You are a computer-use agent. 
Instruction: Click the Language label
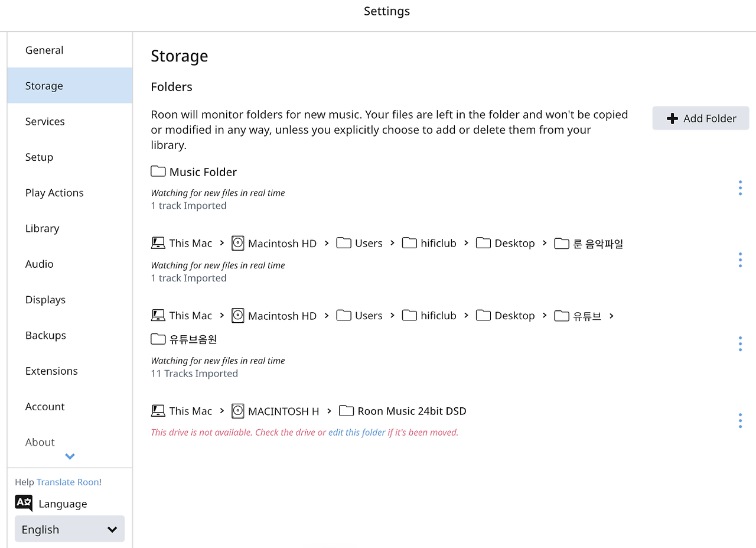(x=63, y=504)
